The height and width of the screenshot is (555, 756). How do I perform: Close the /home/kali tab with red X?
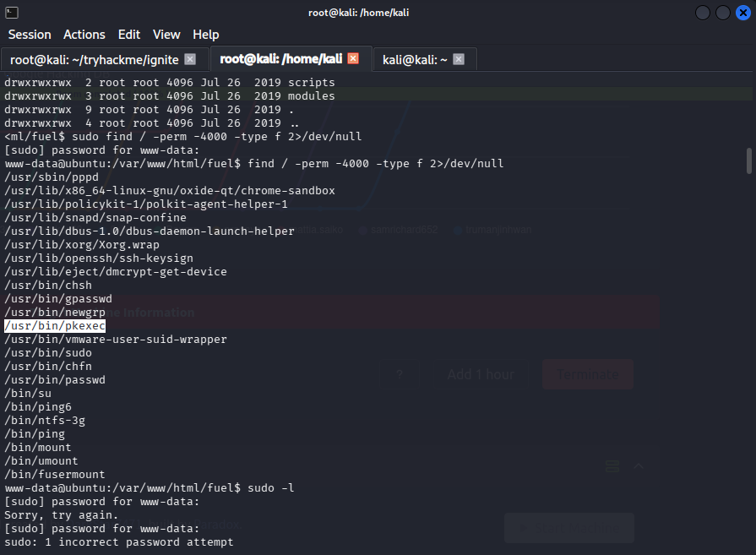pyautogui.click(x=353, y=58)
